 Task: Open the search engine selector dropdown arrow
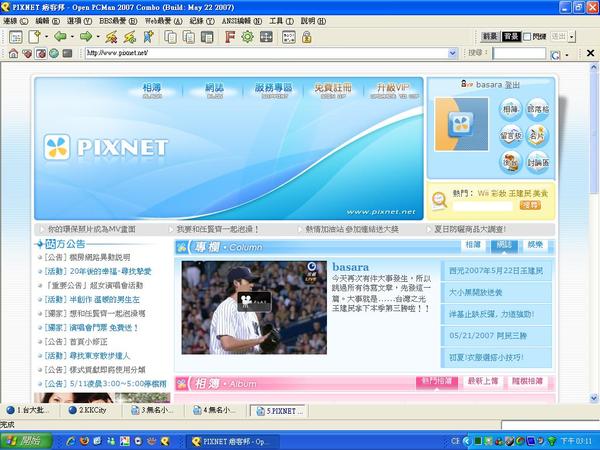(x=567, y=55)
